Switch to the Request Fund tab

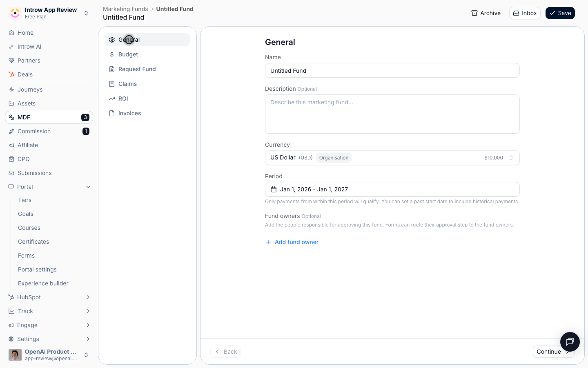[147, 69]
